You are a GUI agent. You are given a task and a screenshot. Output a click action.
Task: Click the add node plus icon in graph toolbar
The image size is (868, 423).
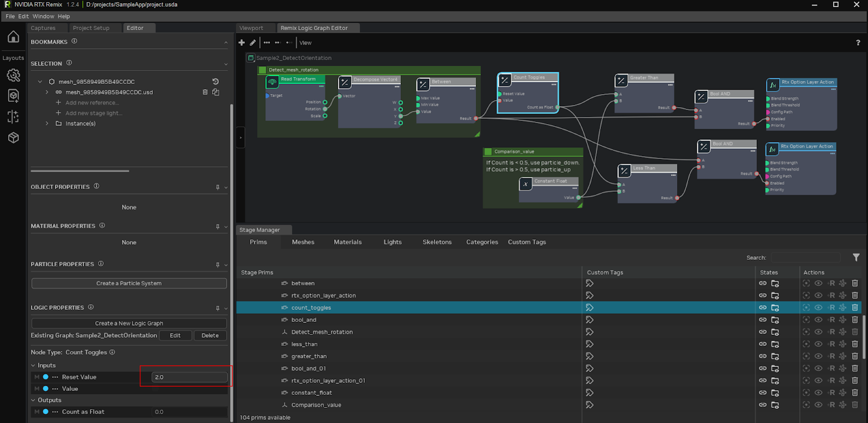pyautogui.click(x=242, y=42)
